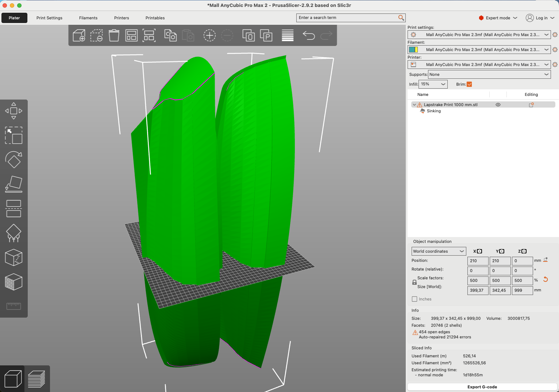The image size is (559, 392).
Task: Hide Lapstrake Print 1000 mm.stl with eye icon
Action: [498, 105]
